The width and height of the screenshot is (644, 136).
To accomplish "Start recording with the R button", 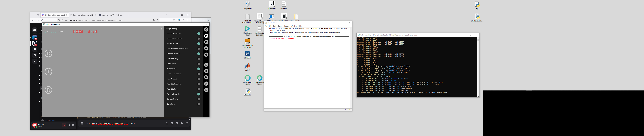I will 49,90.
